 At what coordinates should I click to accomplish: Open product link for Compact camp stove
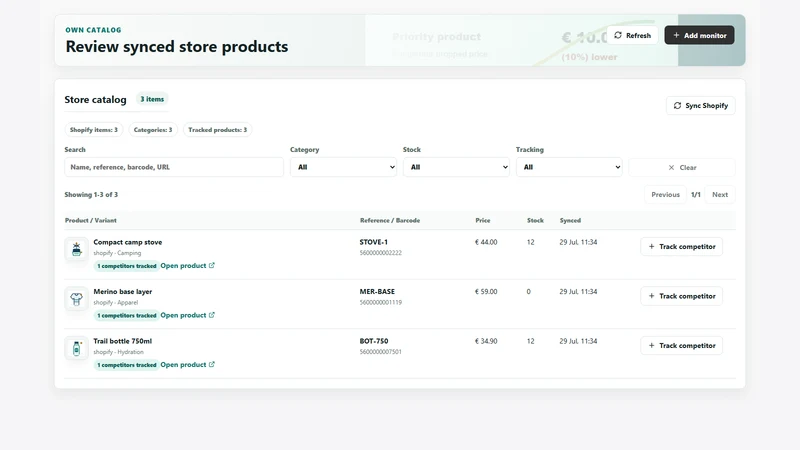coord(187,265)
